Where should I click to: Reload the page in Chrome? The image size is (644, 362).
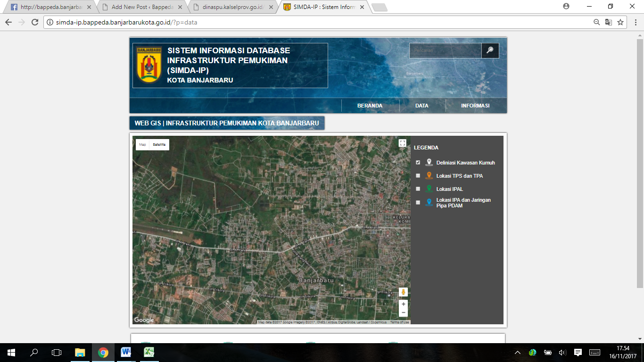click(x=35, y=22)
